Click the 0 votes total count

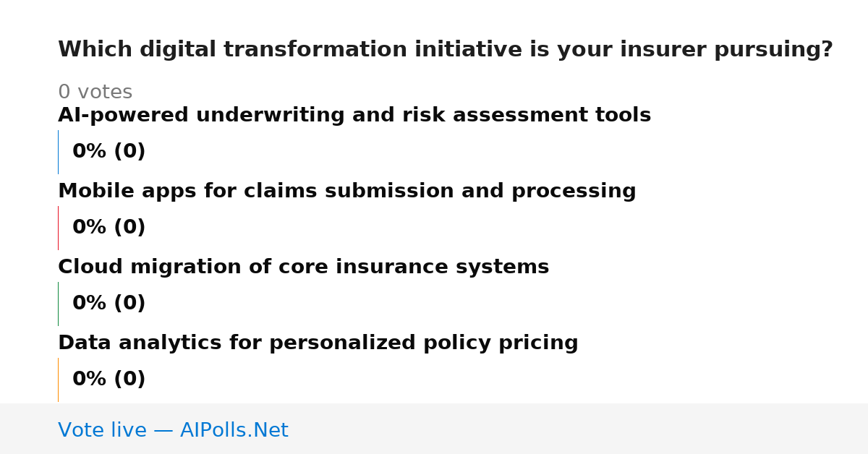[95, 93]
